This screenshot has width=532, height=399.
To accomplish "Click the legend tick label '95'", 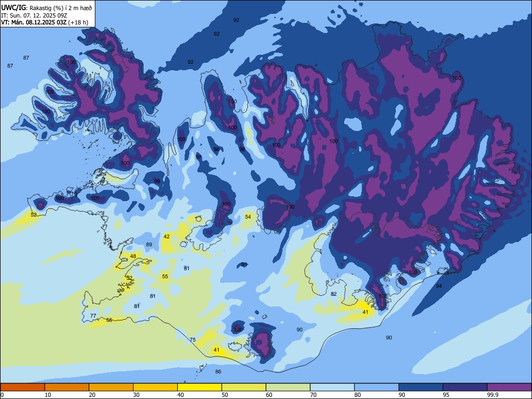I will tap(446, 395).
